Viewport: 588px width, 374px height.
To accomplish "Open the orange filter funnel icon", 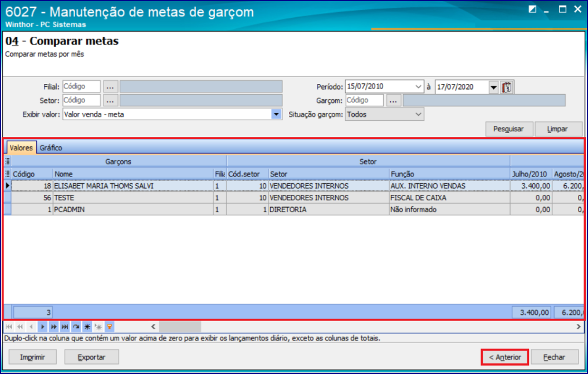I will pos(110,327).
